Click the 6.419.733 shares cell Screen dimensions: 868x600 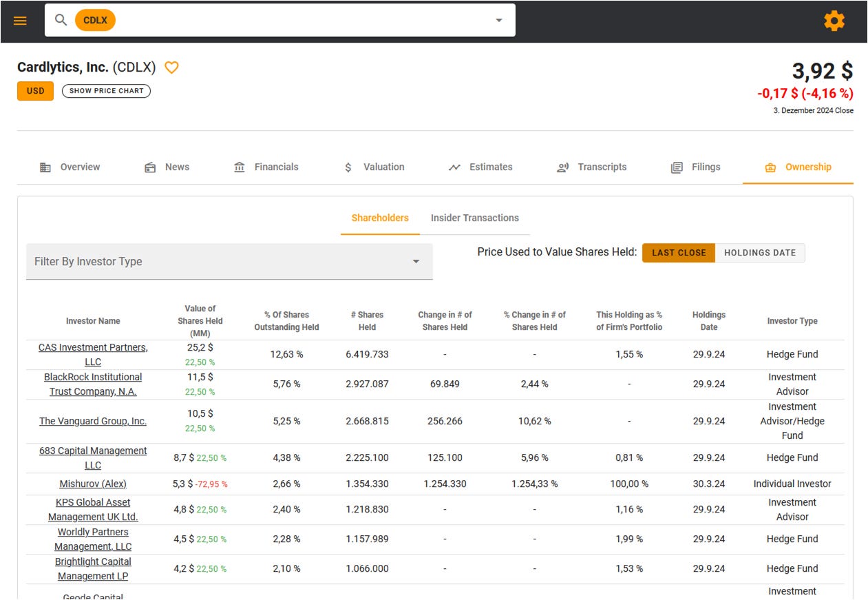pyautogui.click(x=367, y=355)
